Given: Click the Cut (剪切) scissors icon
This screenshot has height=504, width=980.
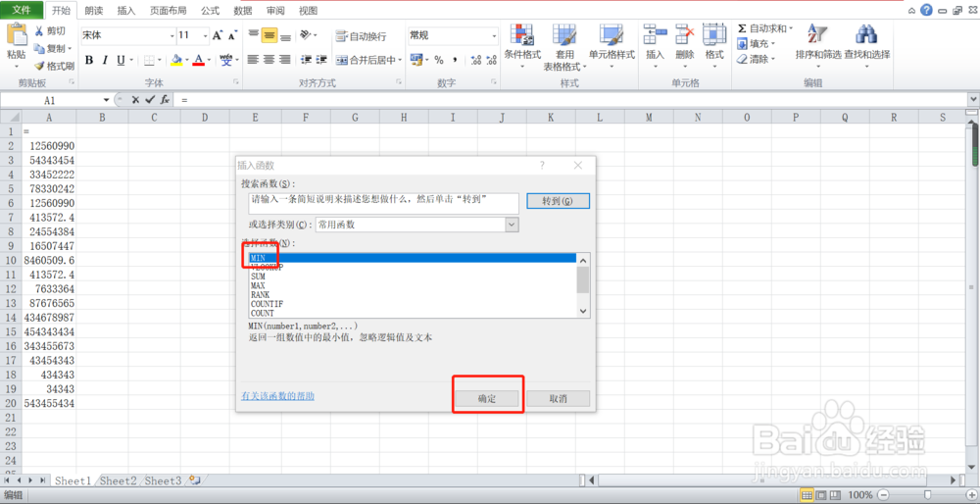Looking at the screenshot, I should 39,31.
